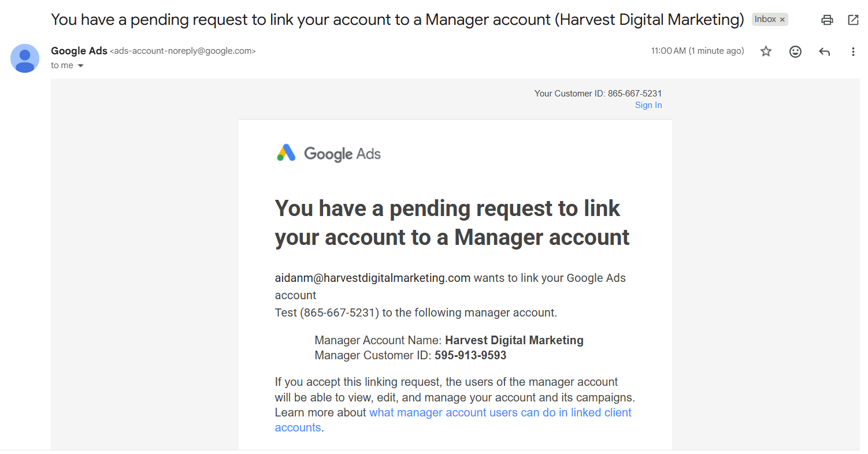Open "what manager account users can do" link

point(453,420)
